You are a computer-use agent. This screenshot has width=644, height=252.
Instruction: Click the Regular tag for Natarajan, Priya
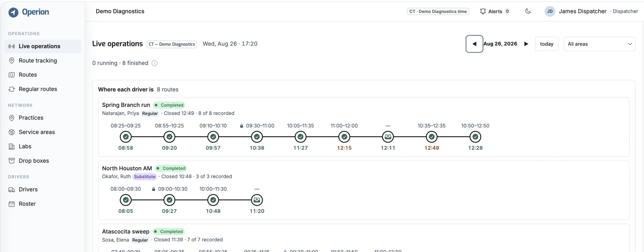[x=150, y=113]
